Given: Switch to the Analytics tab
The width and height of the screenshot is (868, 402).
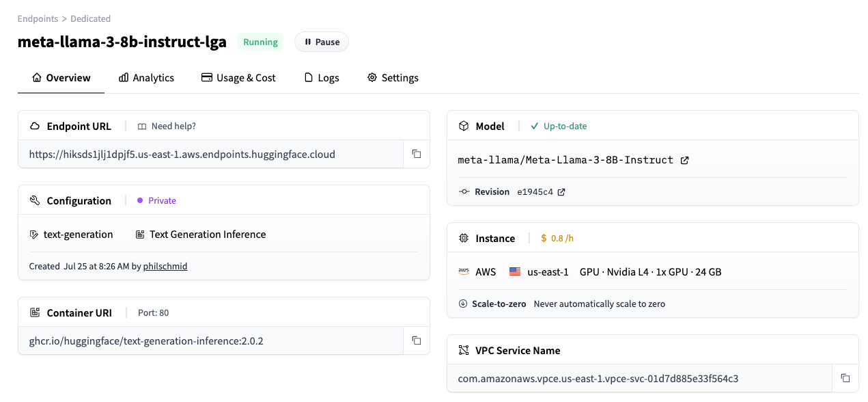Looking at the screenshot, I should [146, 78].
